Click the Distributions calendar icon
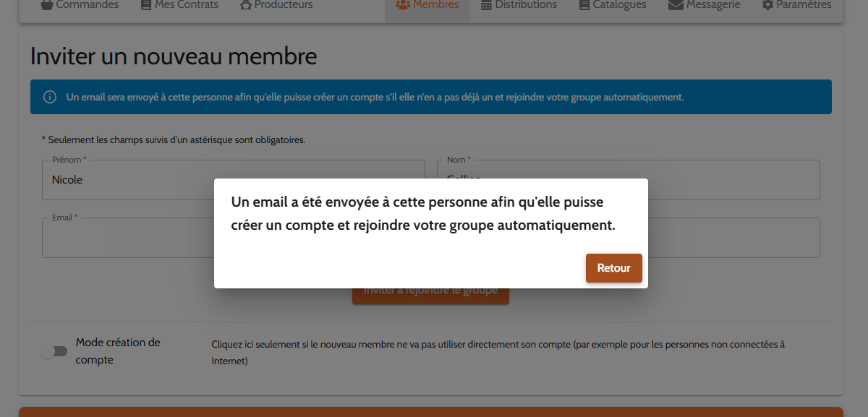Screen dimensions: 868x417 pyautogui.click(x=486, y=5)
